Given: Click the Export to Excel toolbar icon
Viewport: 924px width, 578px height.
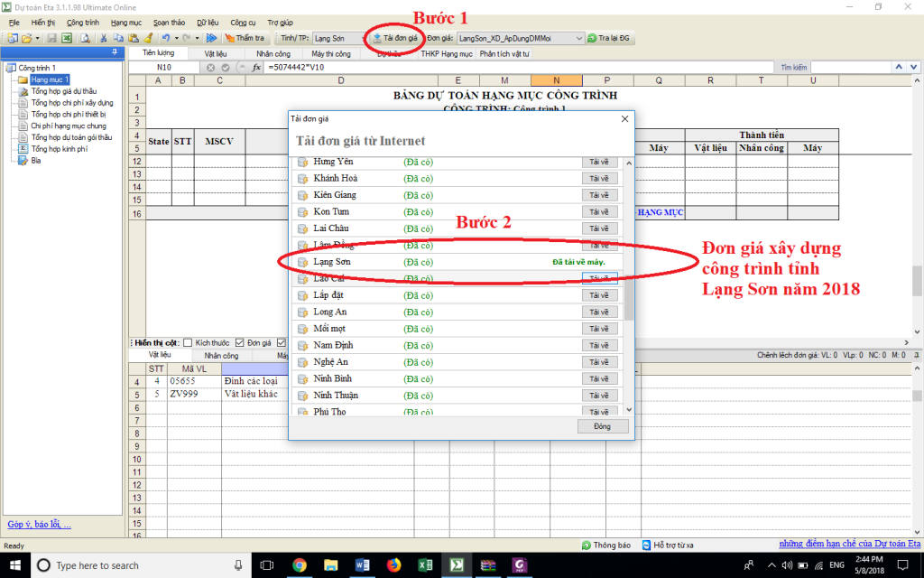Looking at the screenshot, I should (66, 39).
